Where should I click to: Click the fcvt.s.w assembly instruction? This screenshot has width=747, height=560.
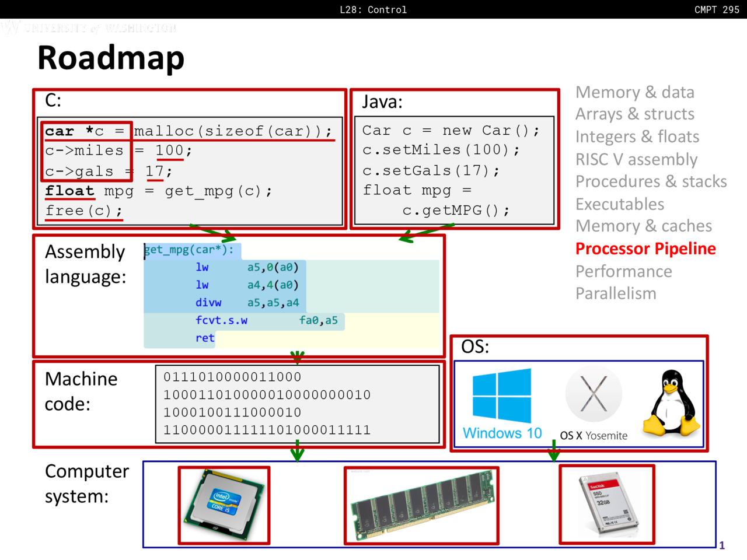(x=221, y=320)
